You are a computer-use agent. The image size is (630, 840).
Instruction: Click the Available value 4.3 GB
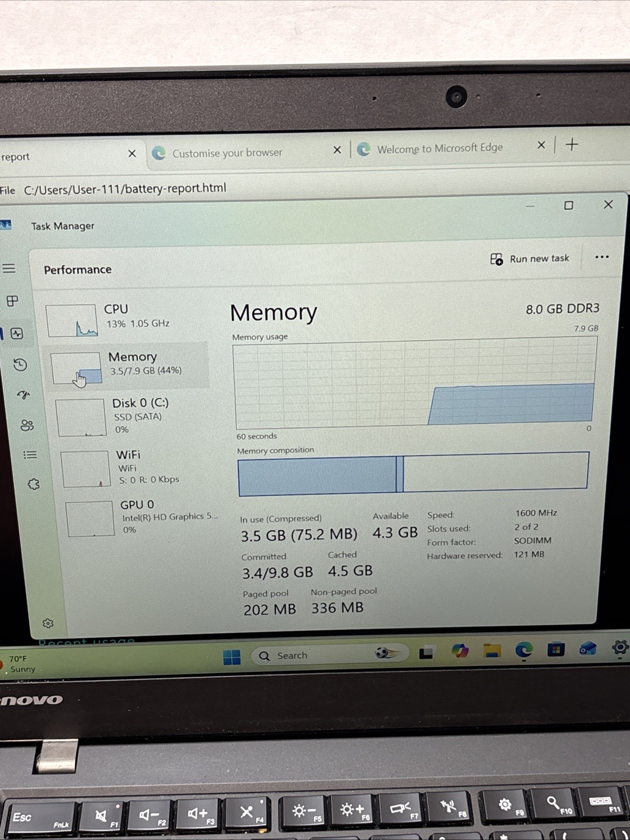[395, 533]
